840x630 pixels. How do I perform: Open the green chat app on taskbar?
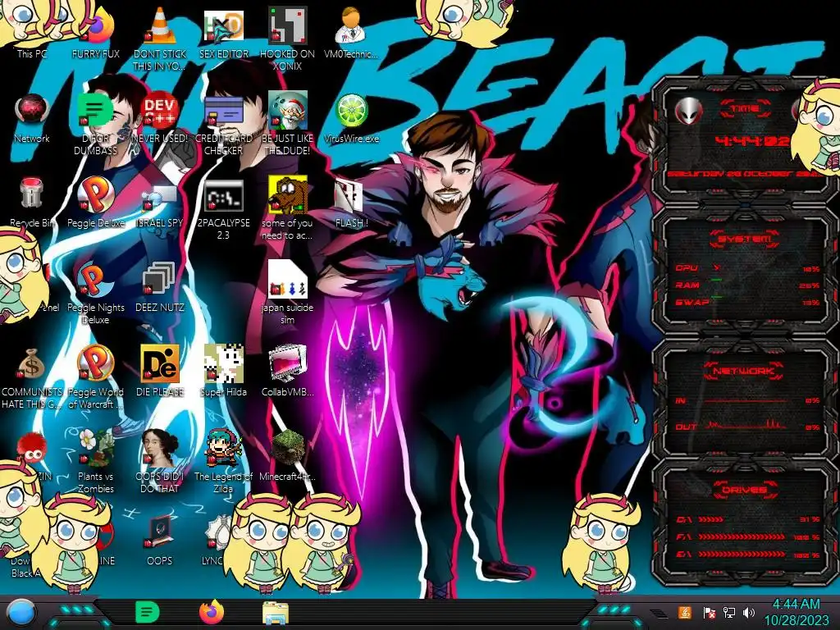click(x=148, y=612)
